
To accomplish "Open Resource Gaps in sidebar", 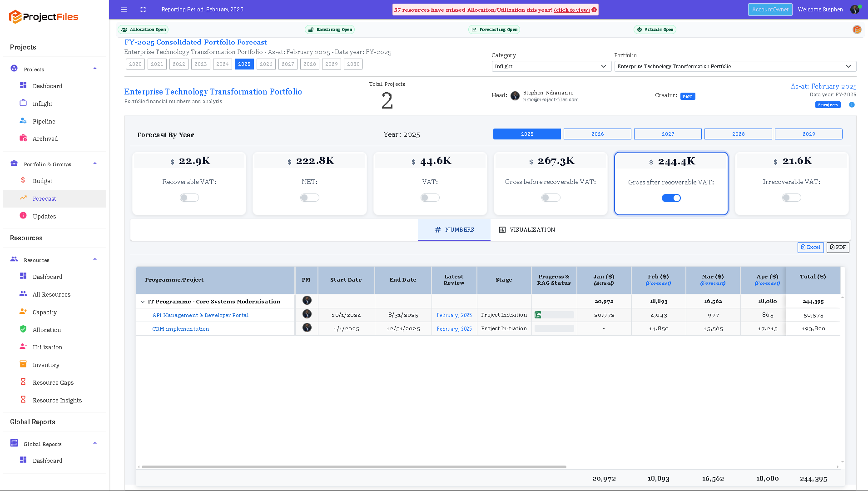I will [53, 382].
